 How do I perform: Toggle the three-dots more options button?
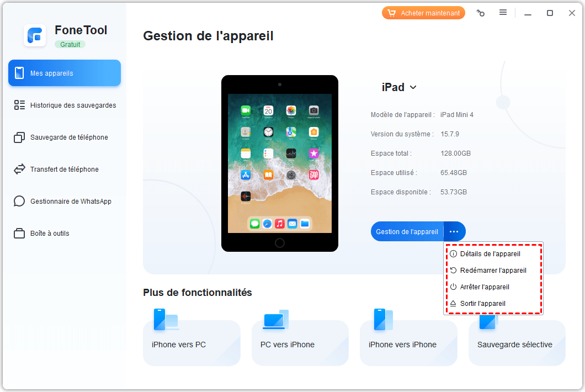(x=454, y=231)
